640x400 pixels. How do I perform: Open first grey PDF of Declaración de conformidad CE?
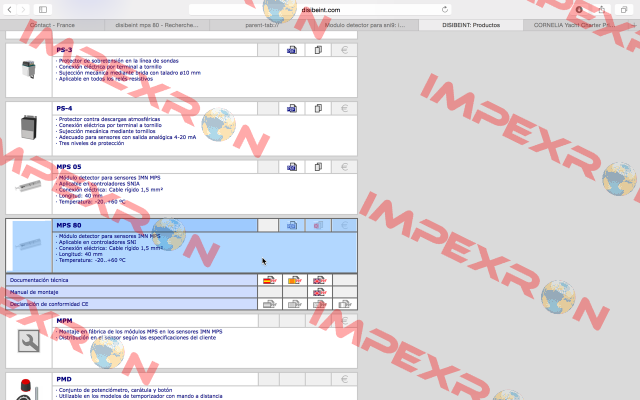point(269,304)
